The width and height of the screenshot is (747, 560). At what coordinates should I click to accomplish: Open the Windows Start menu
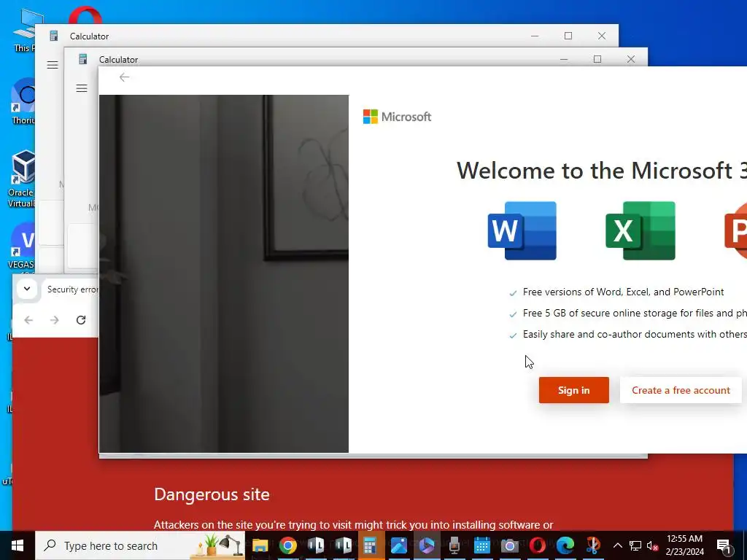tap(18, 545)
